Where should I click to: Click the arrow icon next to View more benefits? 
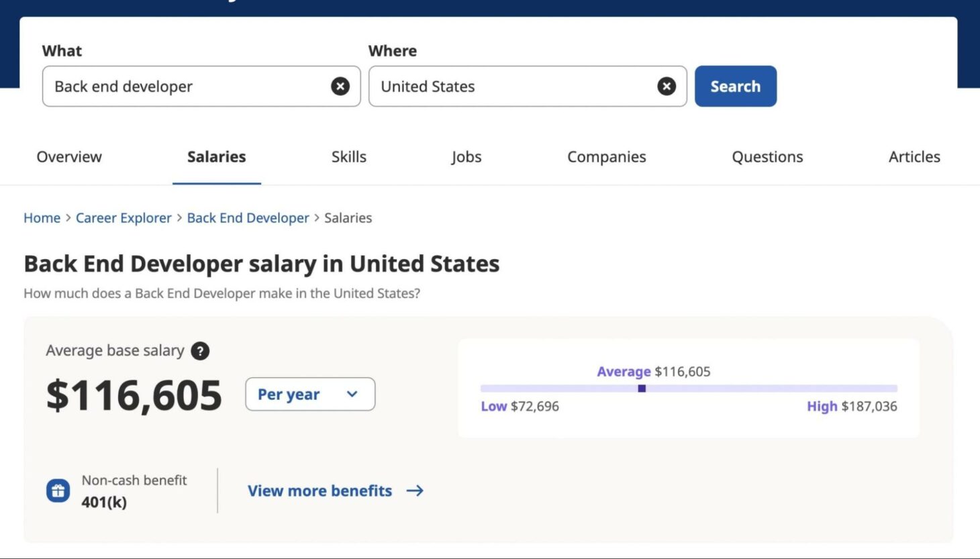pyautogui.click(x=415, y=491)
